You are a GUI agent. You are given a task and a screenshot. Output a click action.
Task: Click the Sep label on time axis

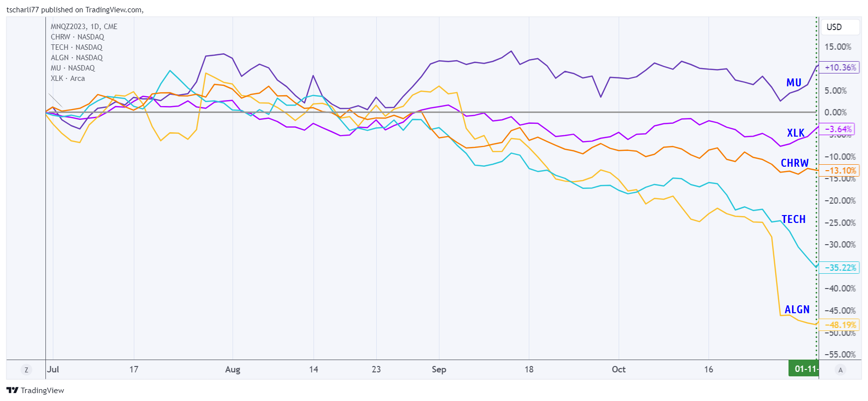[438, 369]
